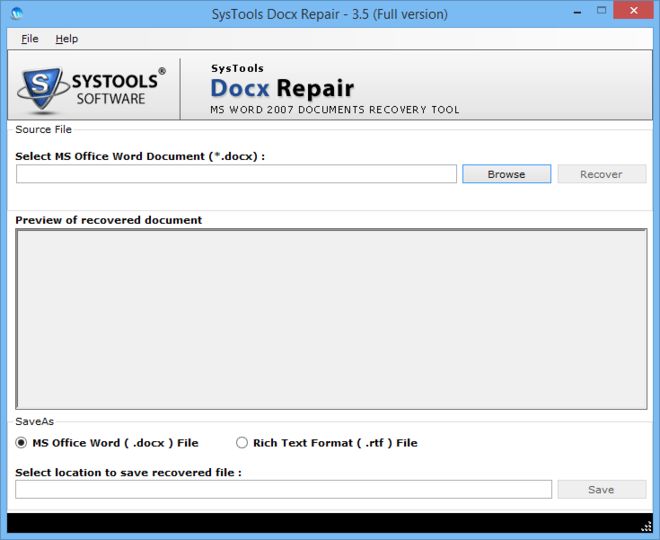
Task: Minimize the Docx Repair window
Action: 578,12
